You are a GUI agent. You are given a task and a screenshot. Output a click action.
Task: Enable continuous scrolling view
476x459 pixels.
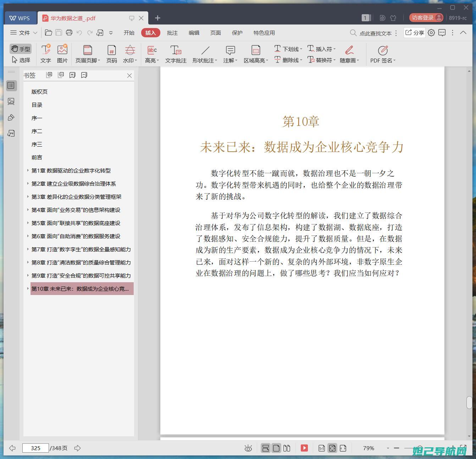coord(265,448)
